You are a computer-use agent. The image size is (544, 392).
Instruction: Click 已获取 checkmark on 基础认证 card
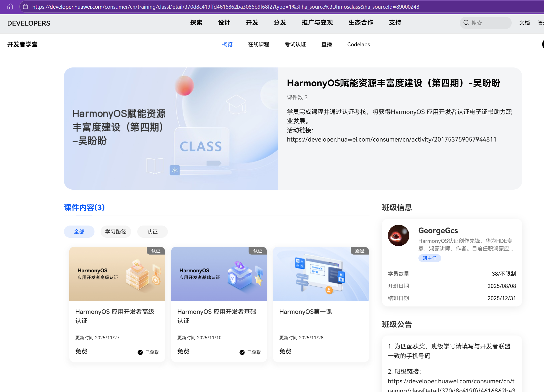[x=242, y=352]
